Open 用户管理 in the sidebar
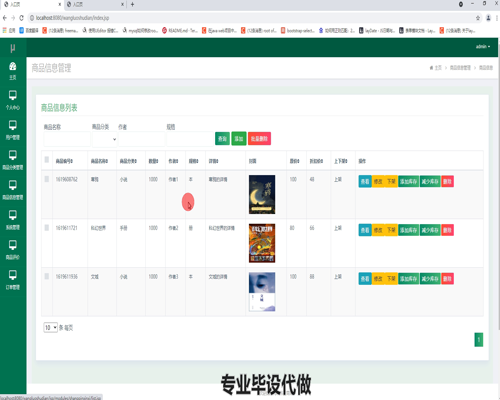 [x=13, y=130]
